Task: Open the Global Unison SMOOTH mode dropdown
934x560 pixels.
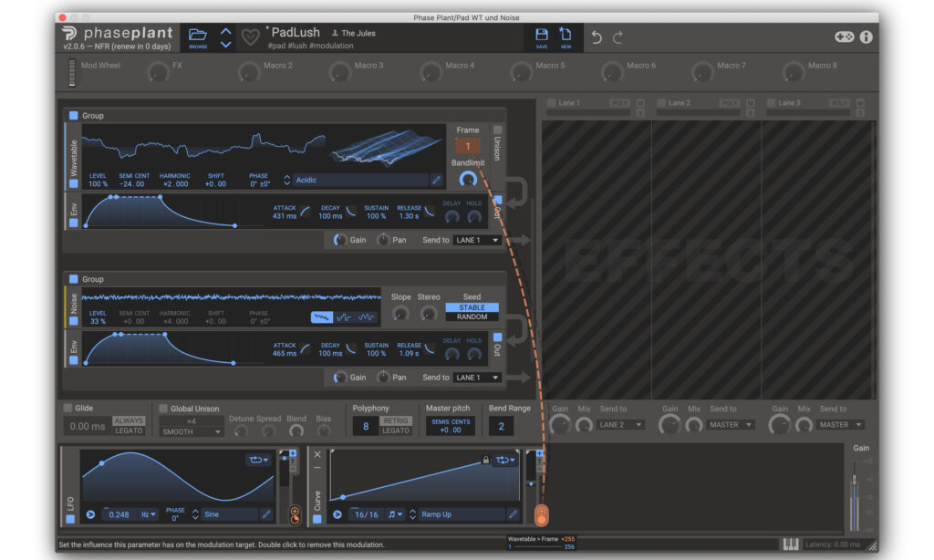Action: tap(192, 432)
